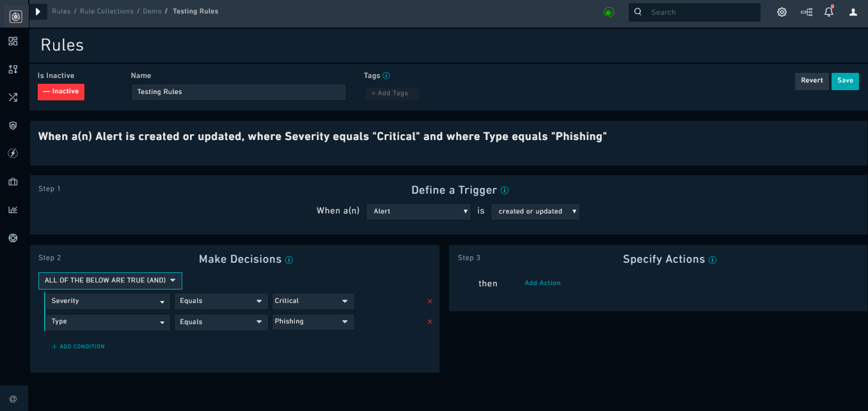Viewport: 868px width, 411px height.
Task: Open the 'ALL OF THE BELOW ARE TRUE' dropdown
Action: tap(109, 281)
